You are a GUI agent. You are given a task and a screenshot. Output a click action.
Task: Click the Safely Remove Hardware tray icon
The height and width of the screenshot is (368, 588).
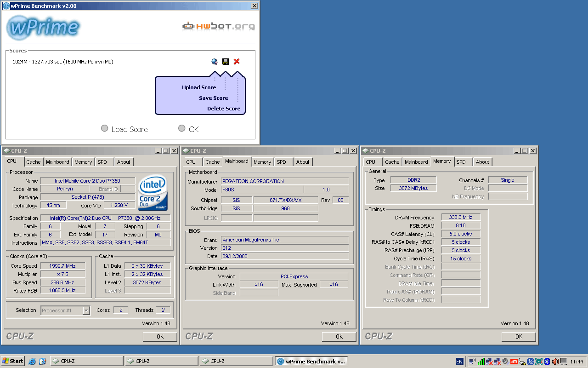[522, 361]
